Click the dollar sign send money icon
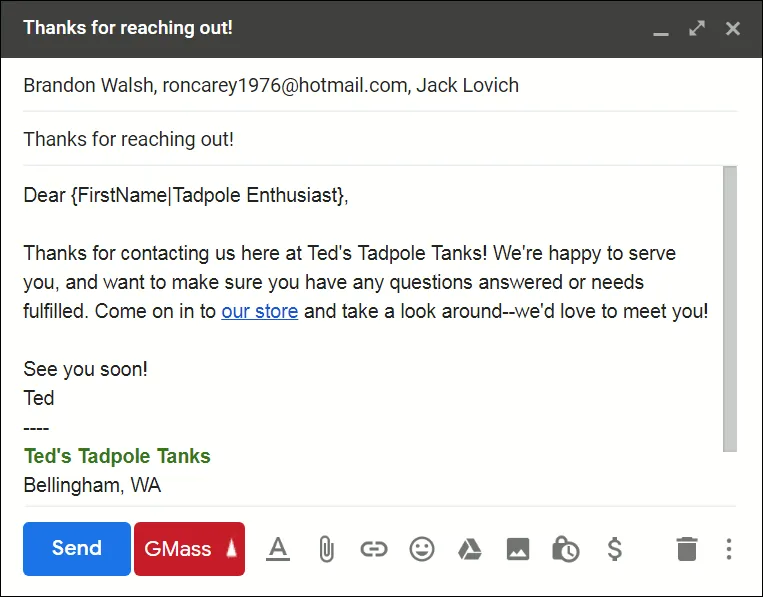The width and height of the screenshot is (763, 597). (615, 549)
